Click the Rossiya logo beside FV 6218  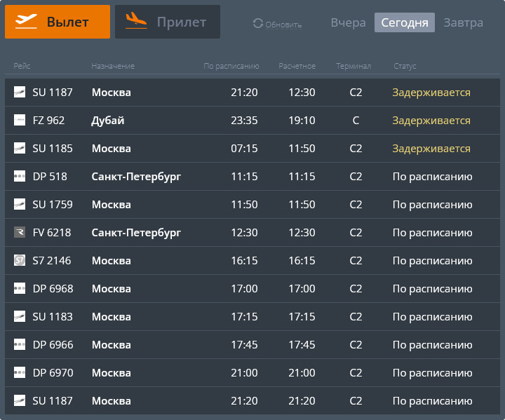point(20,233)
